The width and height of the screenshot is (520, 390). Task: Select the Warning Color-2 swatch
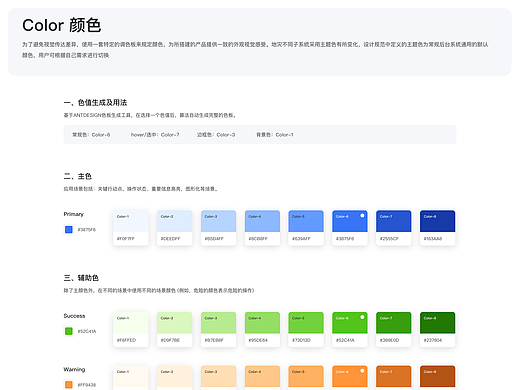coord(175,378)
